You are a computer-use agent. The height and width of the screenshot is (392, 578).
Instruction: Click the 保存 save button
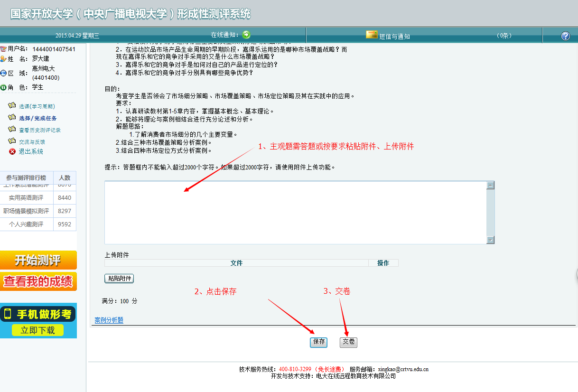pyautogui.click(x=318, y=342)
